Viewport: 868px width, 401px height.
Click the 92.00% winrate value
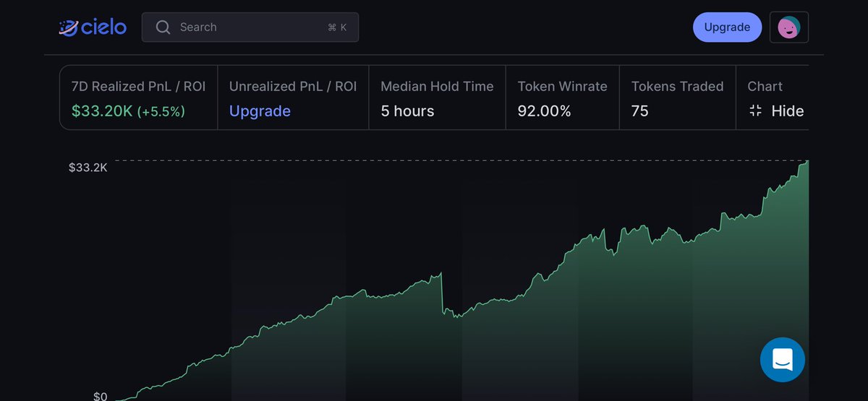click(x=545, y=111)
